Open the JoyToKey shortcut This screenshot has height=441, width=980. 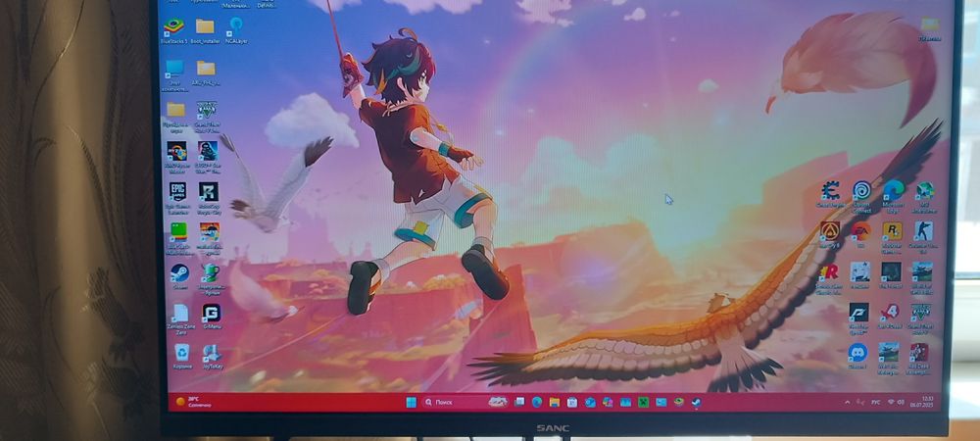tap(212, 357)
